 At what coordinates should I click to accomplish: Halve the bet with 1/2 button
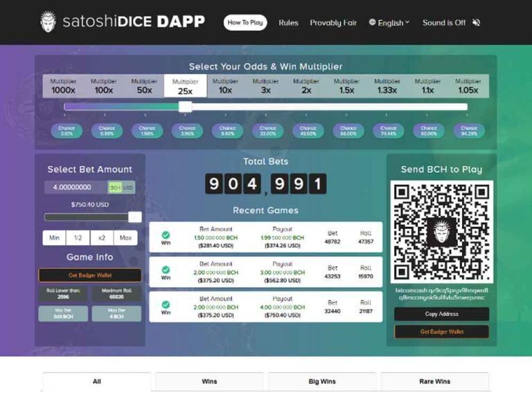(78, 237)
